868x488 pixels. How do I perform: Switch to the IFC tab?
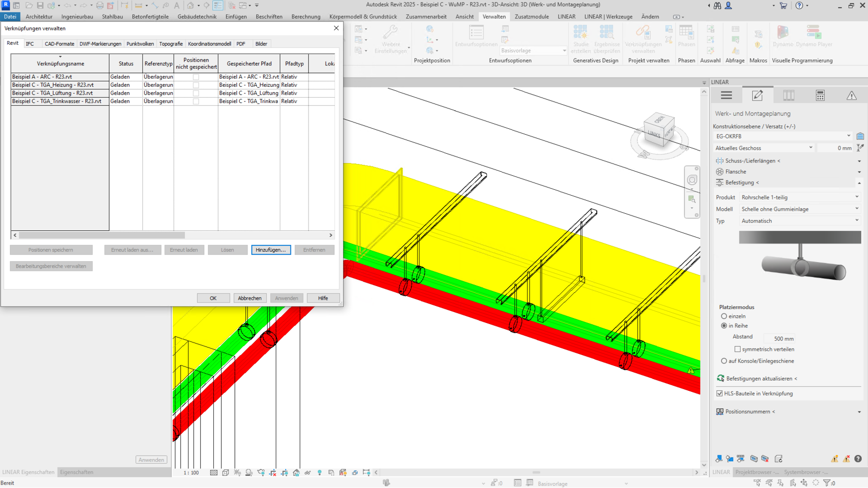30,44
